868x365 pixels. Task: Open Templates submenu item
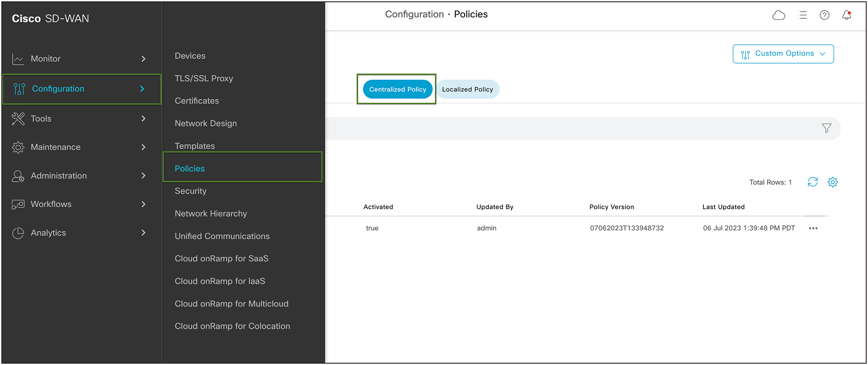(195, 146)
